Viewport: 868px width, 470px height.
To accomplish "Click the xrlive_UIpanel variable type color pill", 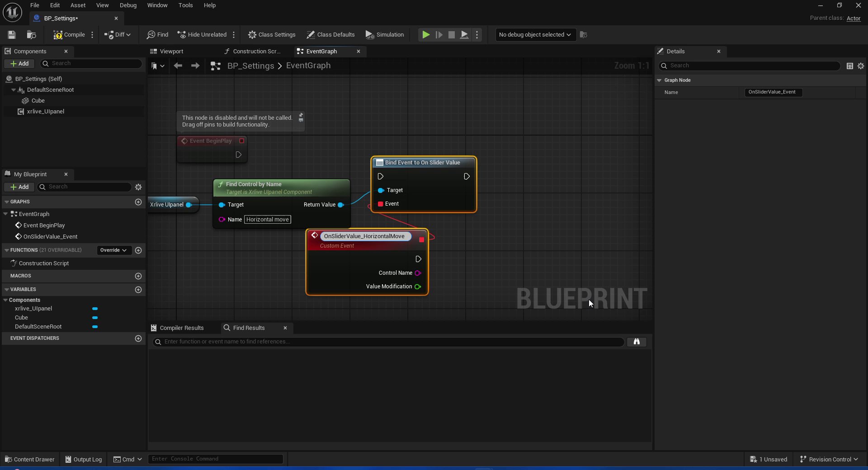I will pos(95,309).
